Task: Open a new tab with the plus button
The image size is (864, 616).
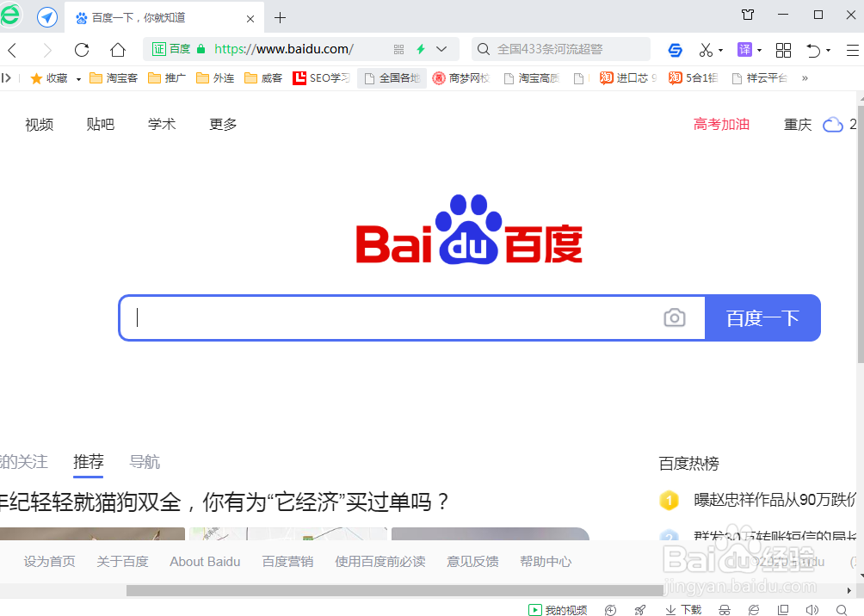Action: coord(280,18)
